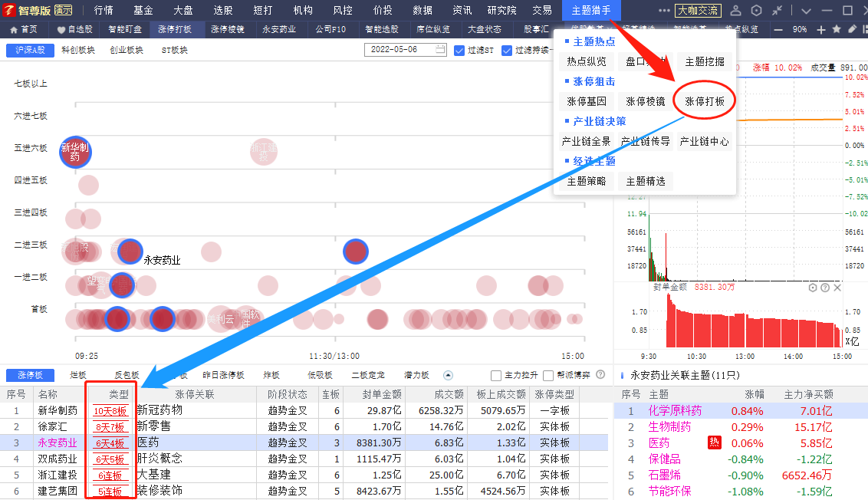Zoom in with the plus icon
The height and width of the screenshot is (500, 868).
tap(821, 29)
